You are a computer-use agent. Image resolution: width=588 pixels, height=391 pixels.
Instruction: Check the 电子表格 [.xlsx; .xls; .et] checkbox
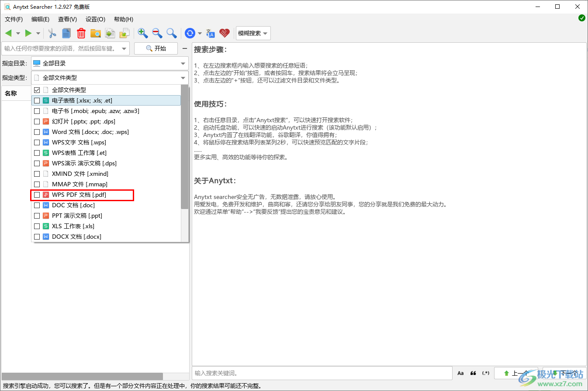37,100
